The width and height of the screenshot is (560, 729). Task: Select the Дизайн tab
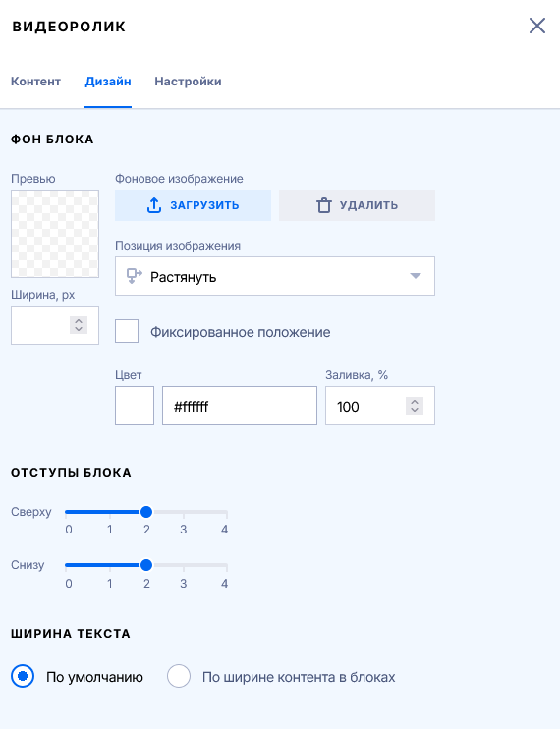(108, 82)
